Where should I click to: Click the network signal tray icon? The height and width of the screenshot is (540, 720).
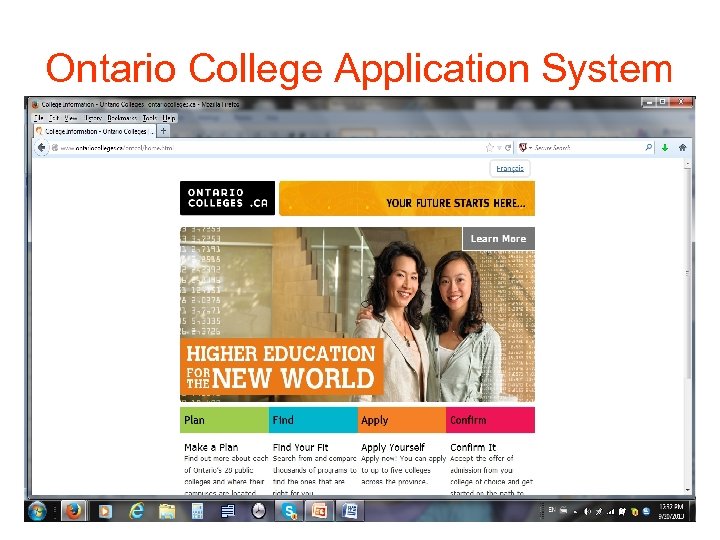(x=610, y=511)
